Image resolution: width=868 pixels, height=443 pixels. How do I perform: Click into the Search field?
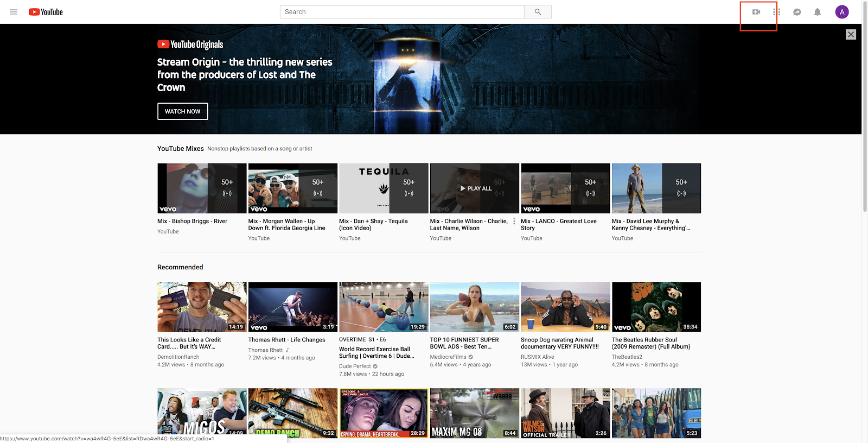coord(402,12)
